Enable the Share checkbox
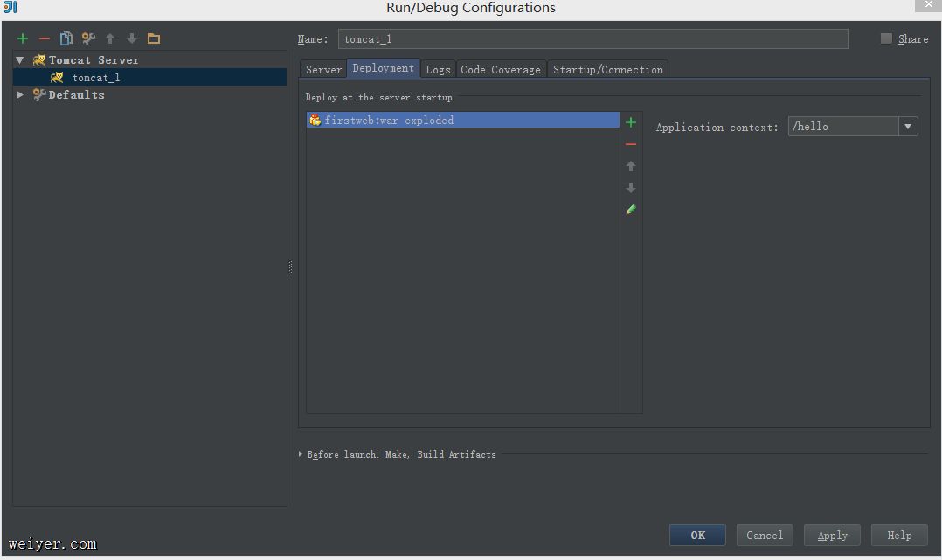This screenshot has height=560, width=942. point(886,38)
